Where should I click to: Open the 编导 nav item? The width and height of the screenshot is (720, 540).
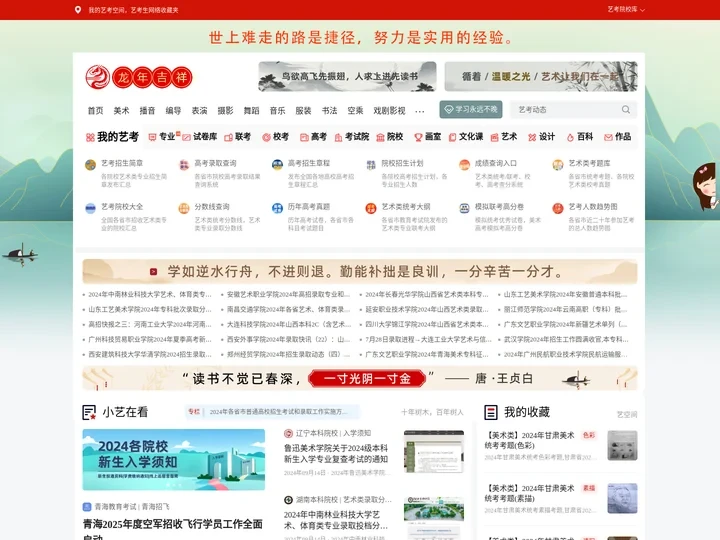point(173,111)
